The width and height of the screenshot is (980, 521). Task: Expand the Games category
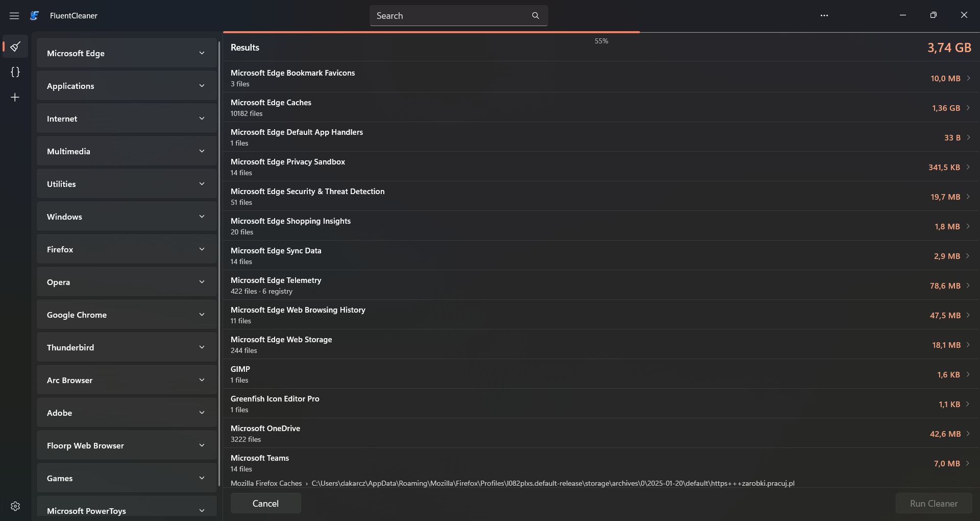pyautogui.click(x=127, y=478)
